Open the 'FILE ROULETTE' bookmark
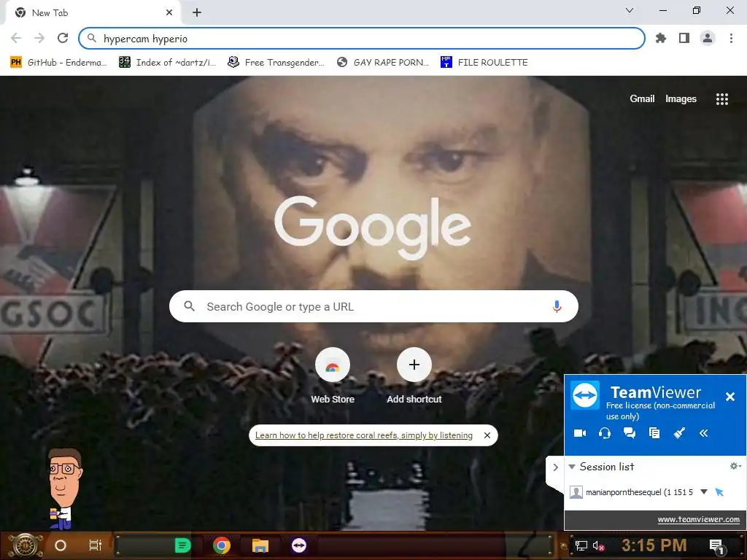Image resolution: width=747 pixels, height=560 pixels. [484, 63]
